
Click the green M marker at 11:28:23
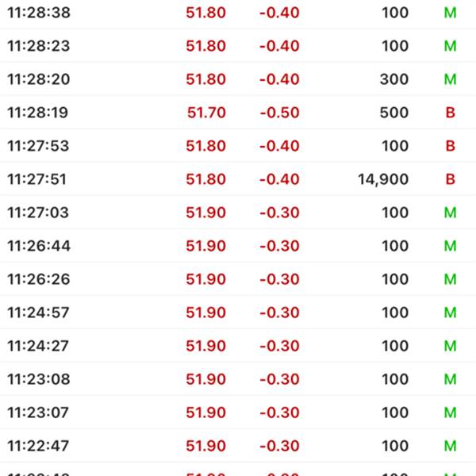450,46
